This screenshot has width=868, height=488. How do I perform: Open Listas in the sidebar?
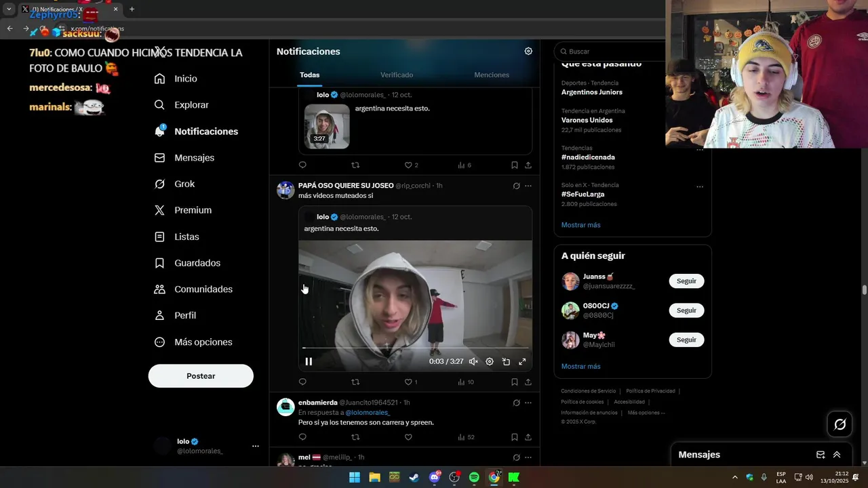click(x=176, y=237)
